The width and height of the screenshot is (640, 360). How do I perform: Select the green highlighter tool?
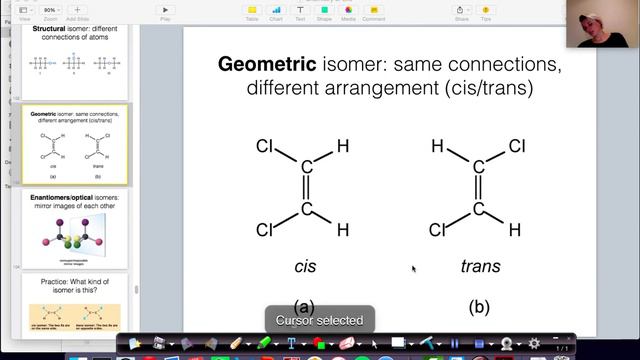[x=264, y=343]
